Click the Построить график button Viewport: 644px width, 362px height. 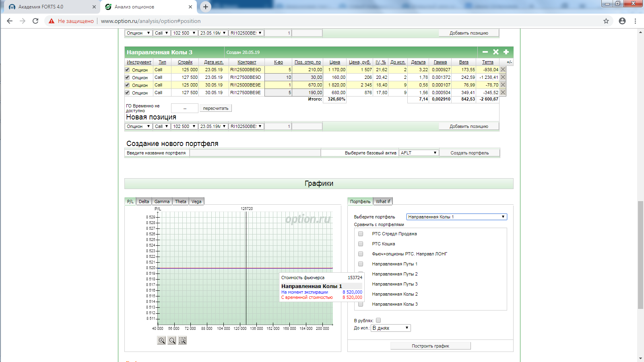[430, 346]
